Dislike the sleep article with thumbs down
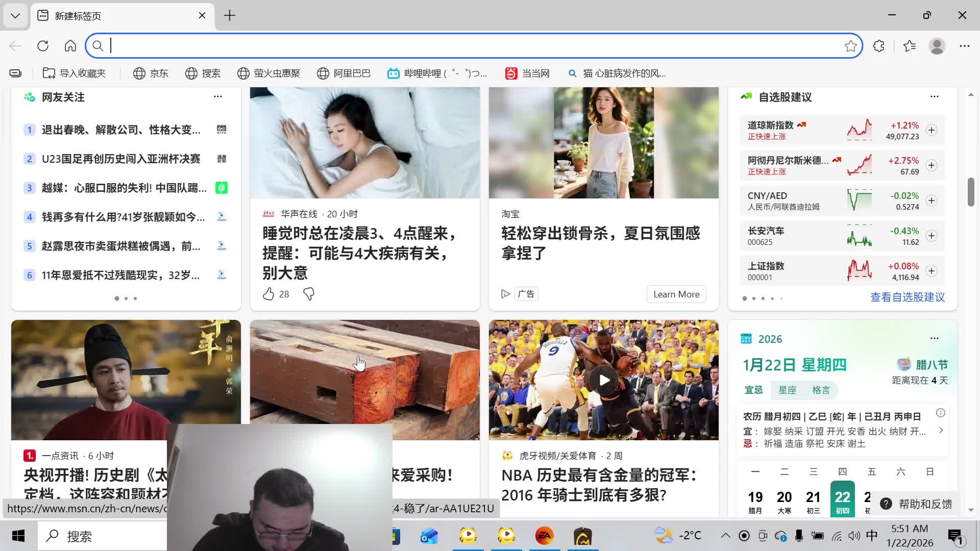The width and height of the screenshot is (980, 551). coord(309,294)
